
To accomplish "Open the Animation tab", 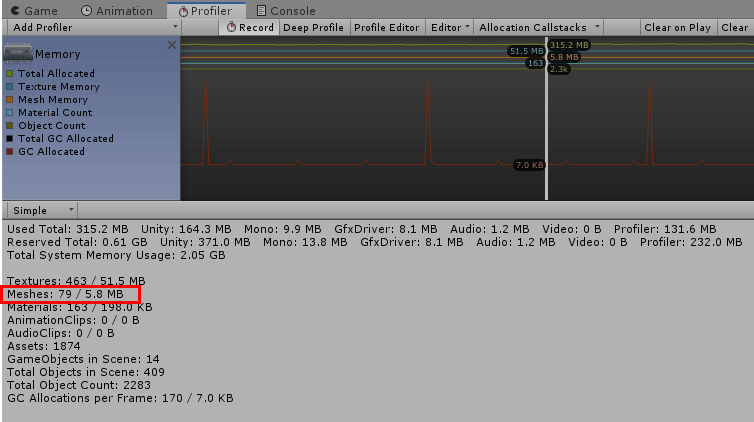I will [117, 11].
